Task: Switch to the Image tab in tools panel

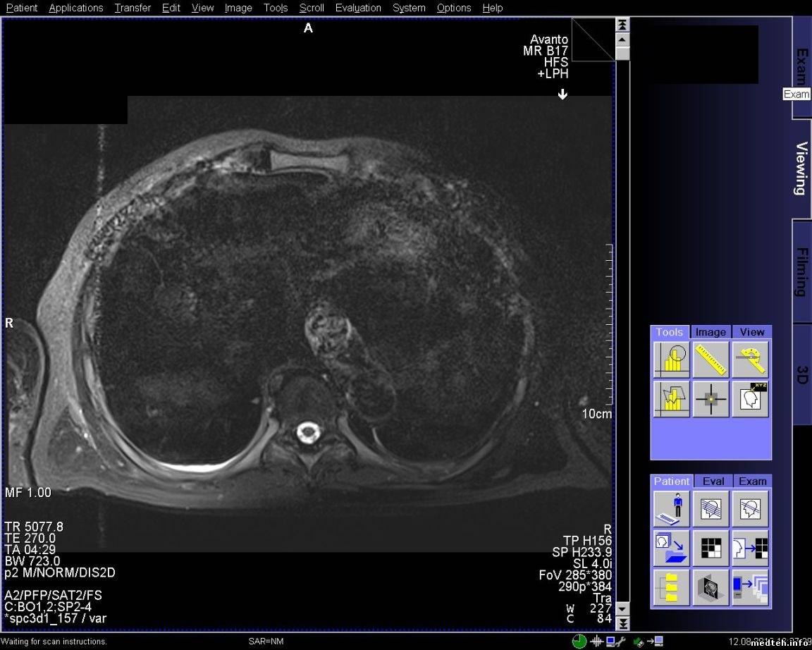Action: point(710,332)
